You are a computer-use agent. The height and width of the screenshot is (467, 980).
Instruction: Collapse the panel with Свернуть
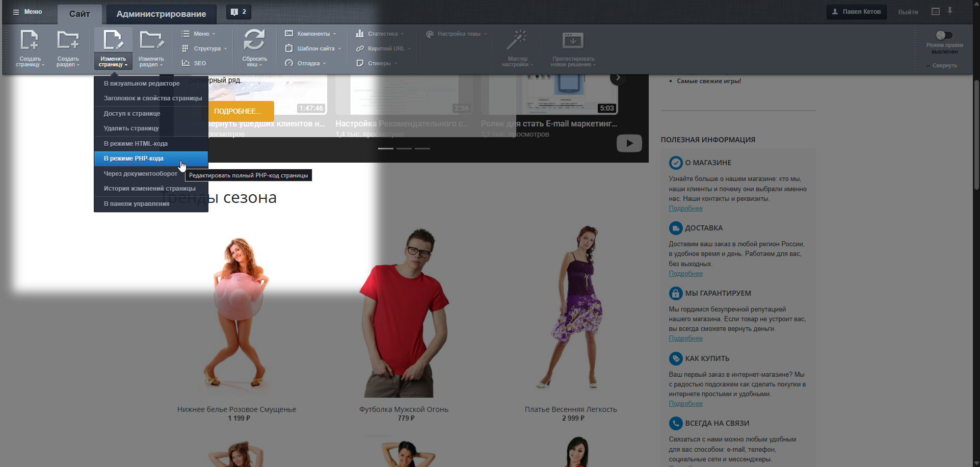[944, 65]
